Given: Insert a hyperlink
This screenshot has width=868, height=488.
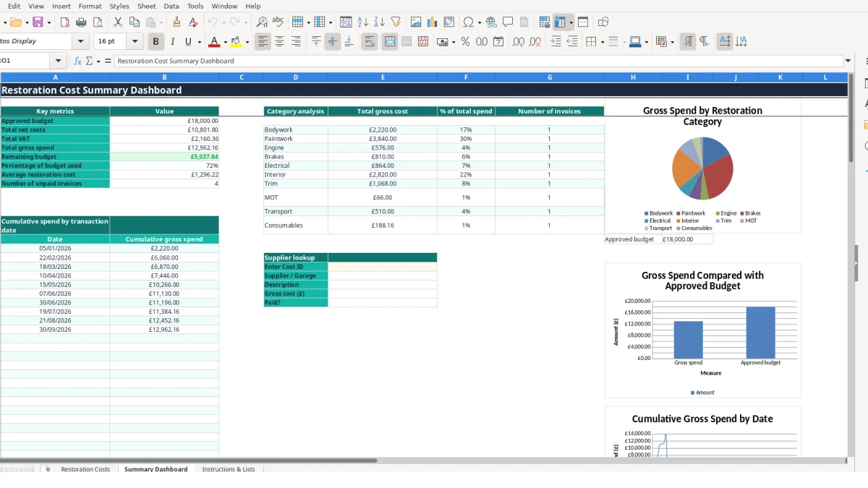Looking at the screenshot, I should point(491,22).
